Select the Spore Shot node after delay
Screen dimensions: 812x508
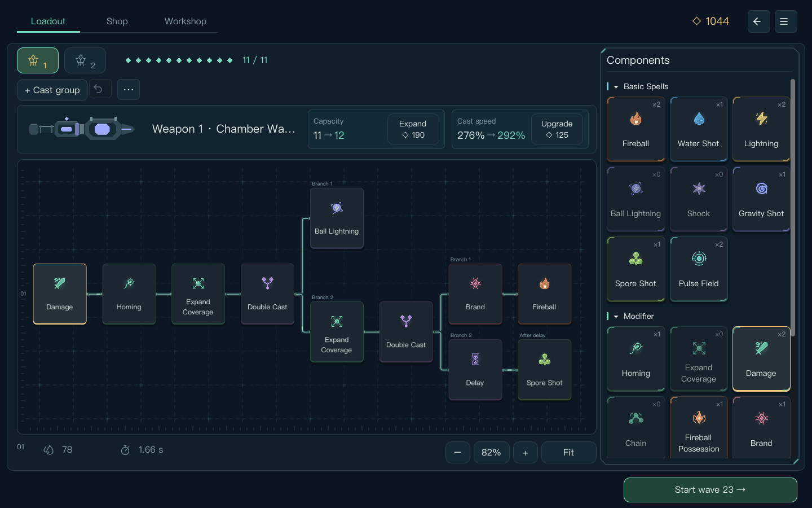pos(544,370)
